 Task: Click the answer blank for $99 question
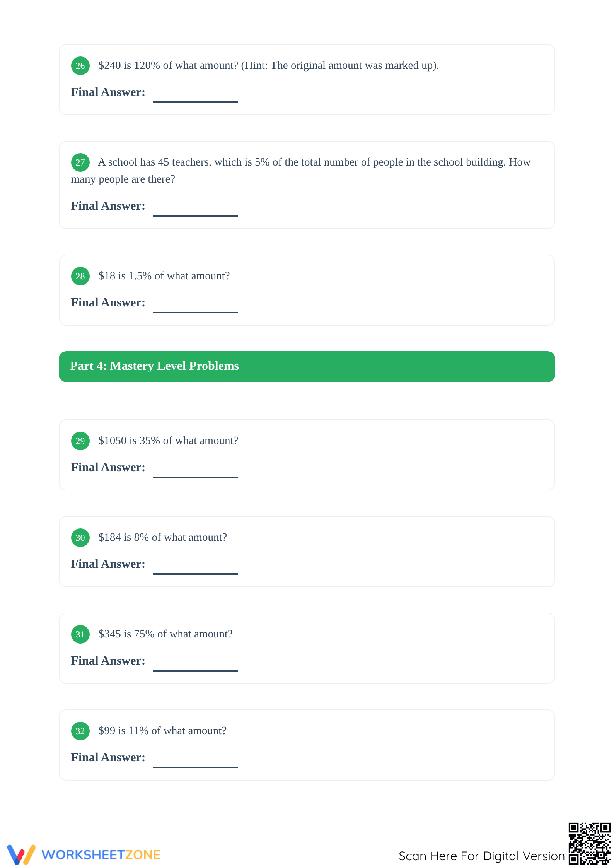click(x=196, y=767)
